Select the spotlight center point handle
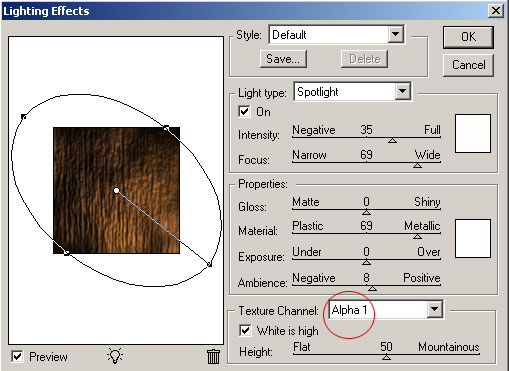This screenshot has height=371, width=509. click(x=116, y=191)
